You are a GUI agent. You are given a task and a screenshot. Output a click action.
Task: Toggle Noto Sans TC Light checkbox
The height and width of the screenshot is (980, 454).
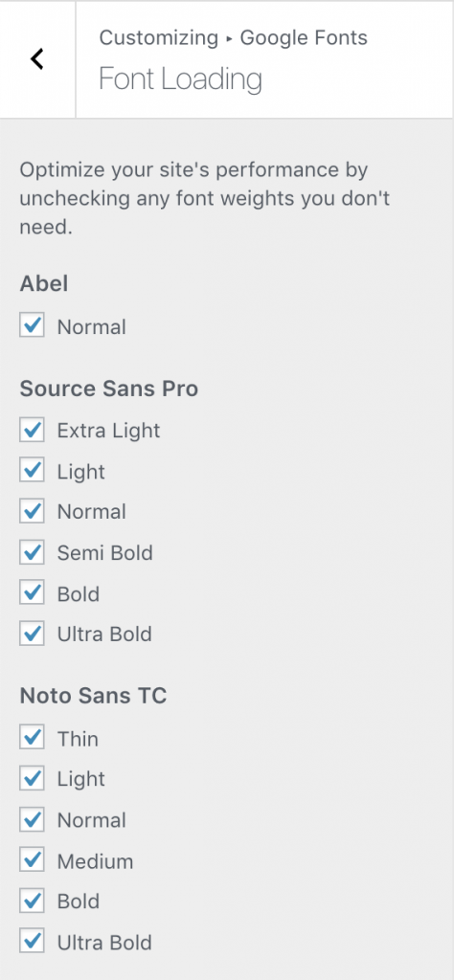point(32,779)
